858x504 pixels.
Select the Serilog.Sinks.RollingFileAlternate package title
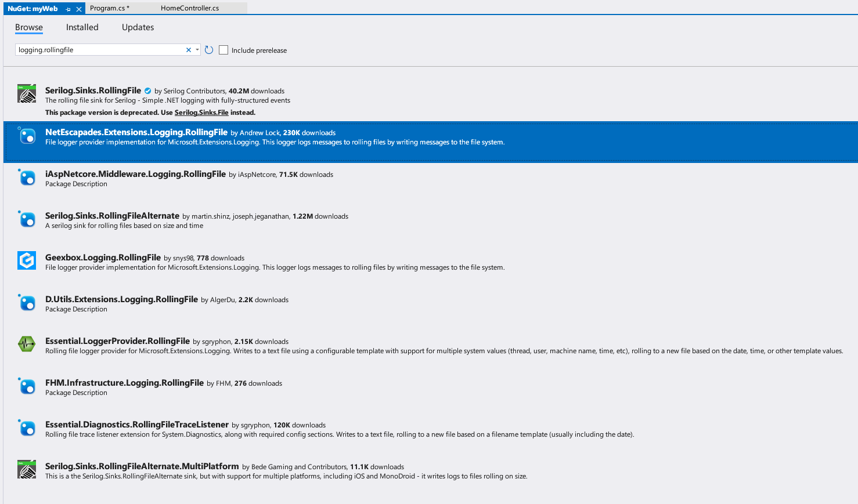[x=112, y=216]
